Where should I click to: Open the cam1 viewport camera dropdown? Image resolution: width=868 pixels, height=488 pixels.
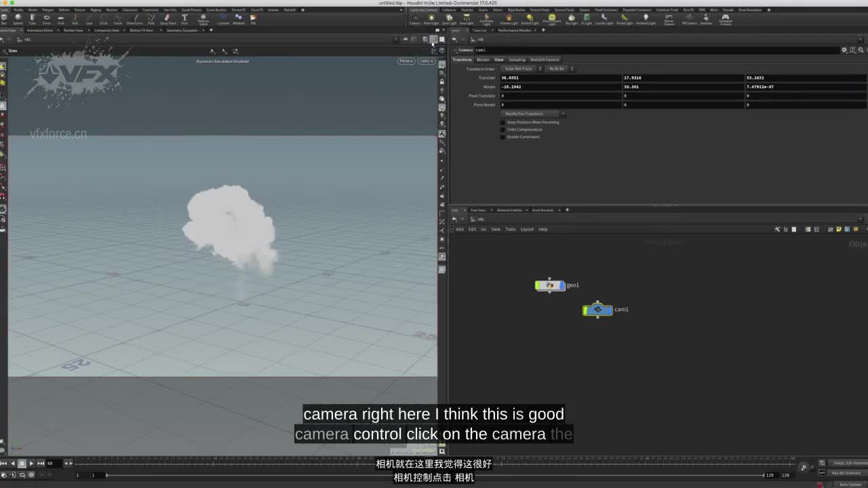coord(426,60)
